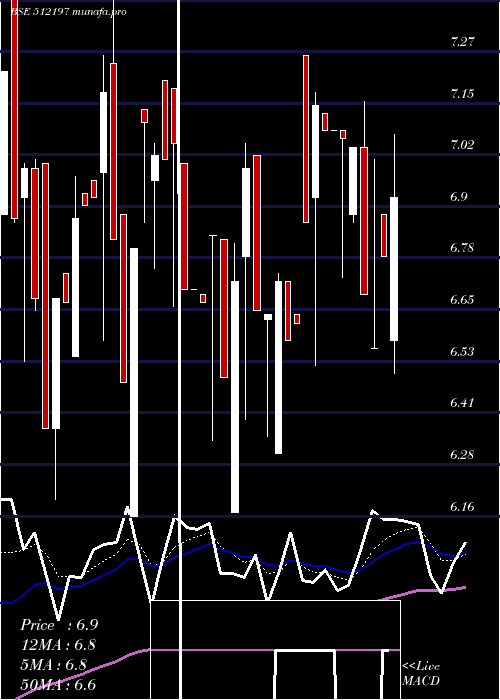Click the 12MA : 6.8 readout
This screenshot has width=500, height=700.
(58, 645)
